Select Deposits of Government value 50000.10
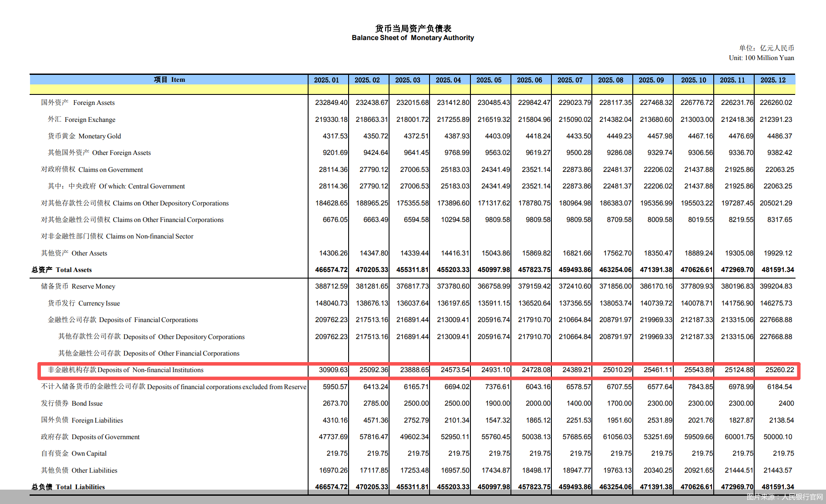Viewport: 826px width, 504px height. 777,437
